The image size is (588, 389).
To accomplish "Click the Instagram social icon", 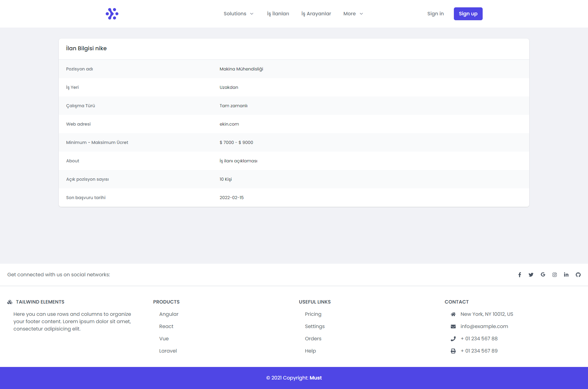I will coord(554,275).
